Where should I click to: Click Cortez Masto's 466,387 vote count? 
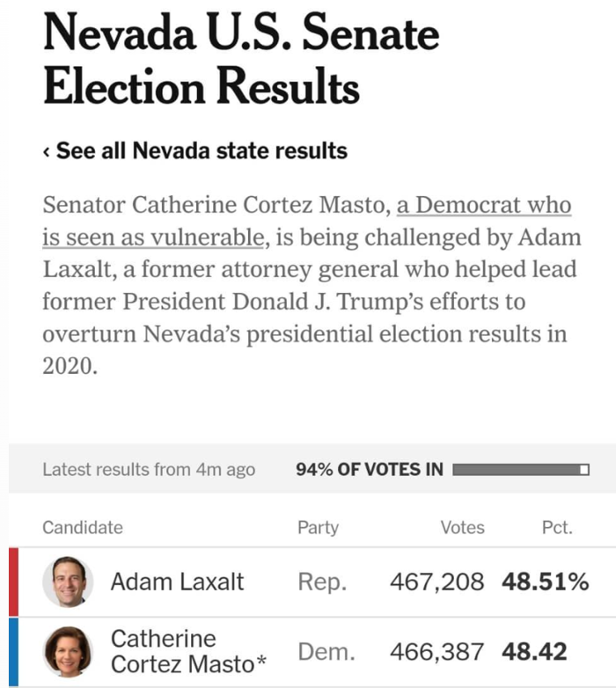coord(436,652)
